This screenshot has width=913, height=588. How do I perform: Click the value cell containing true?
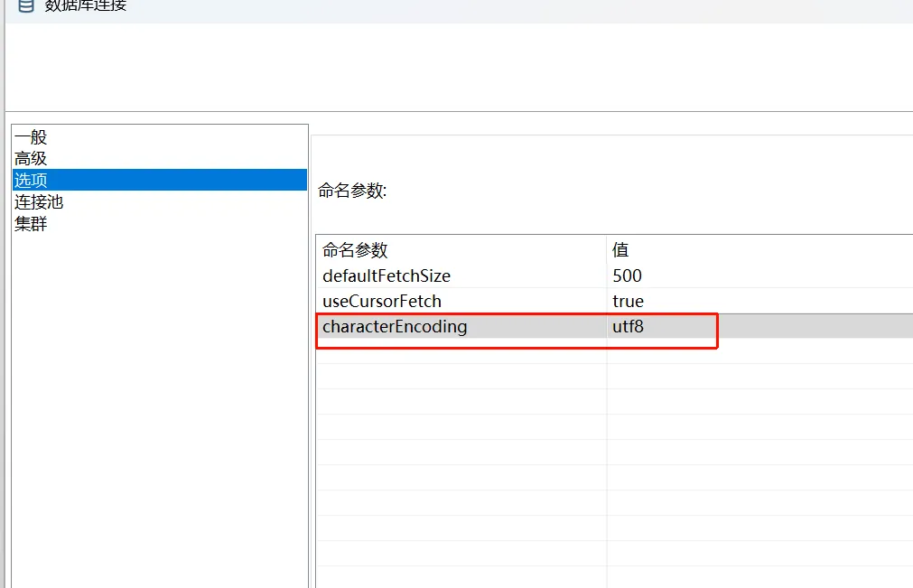point(628,301)
